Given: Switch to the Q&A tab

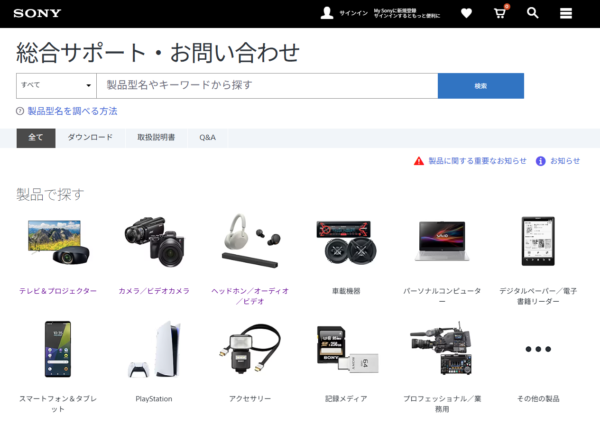Looking at the screenshot, I should click(207, 138).
